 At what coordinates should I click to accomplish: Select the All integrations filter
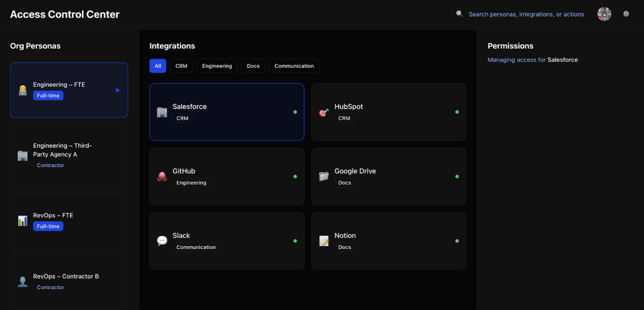(x=158, y=66)
